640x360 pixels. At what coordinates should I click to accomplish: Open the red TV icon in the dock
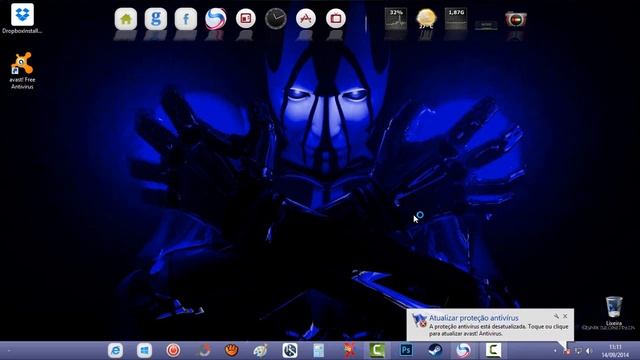336,18
